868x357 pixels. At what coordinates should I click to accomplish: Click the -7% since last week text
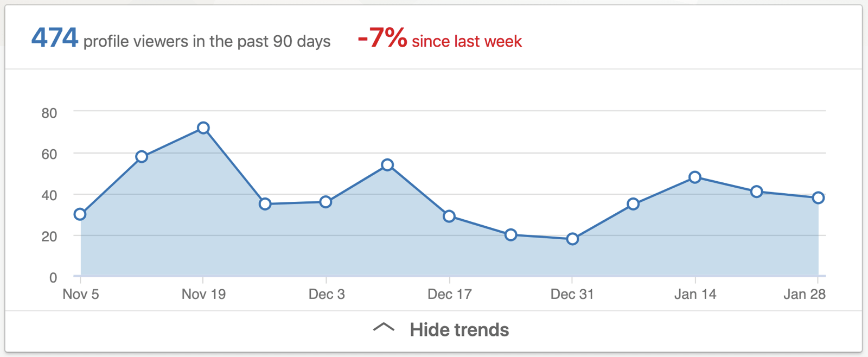point(439,39)
